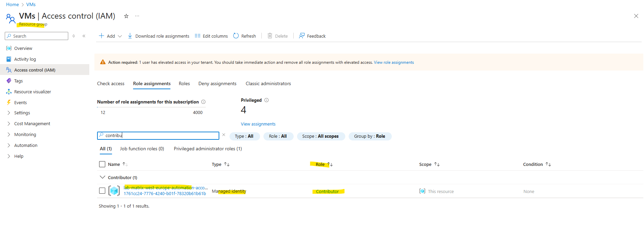Tick the select-all checkbox in header
Screen dimensions: 644x230
coord(102,164)
